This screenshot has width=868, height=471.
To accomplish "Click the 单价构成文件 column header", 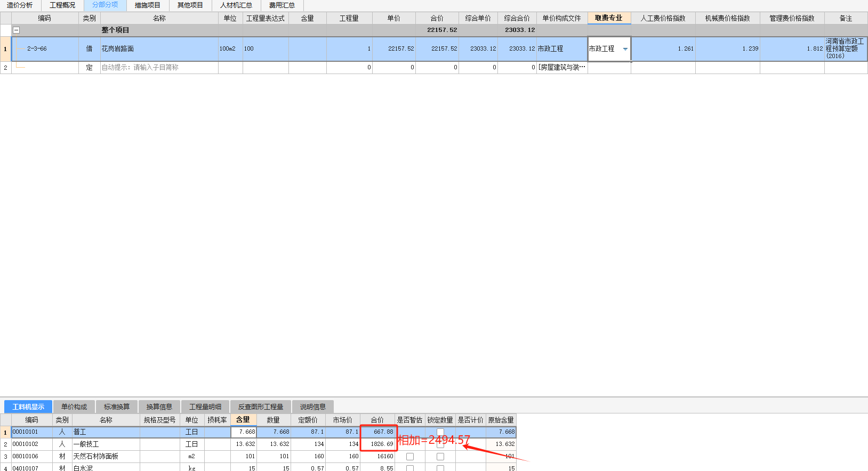I will (562, 18).
